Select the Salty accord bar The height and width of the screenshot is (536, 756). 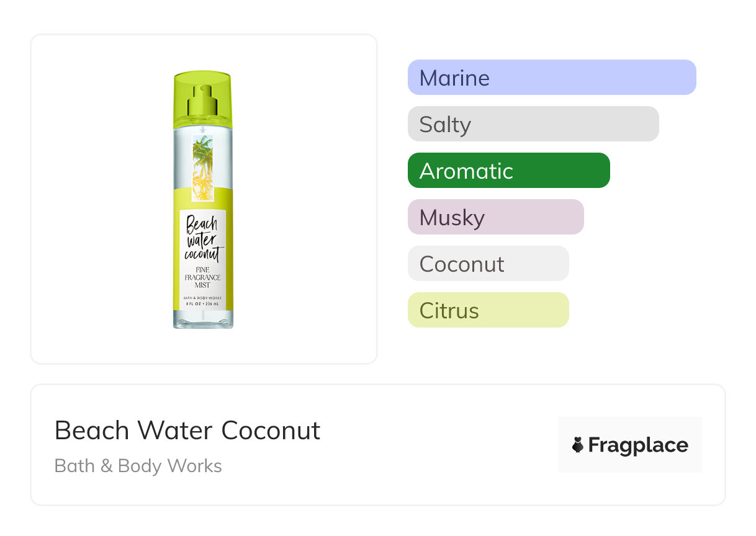pyautogui.click(x=533, y=124)
